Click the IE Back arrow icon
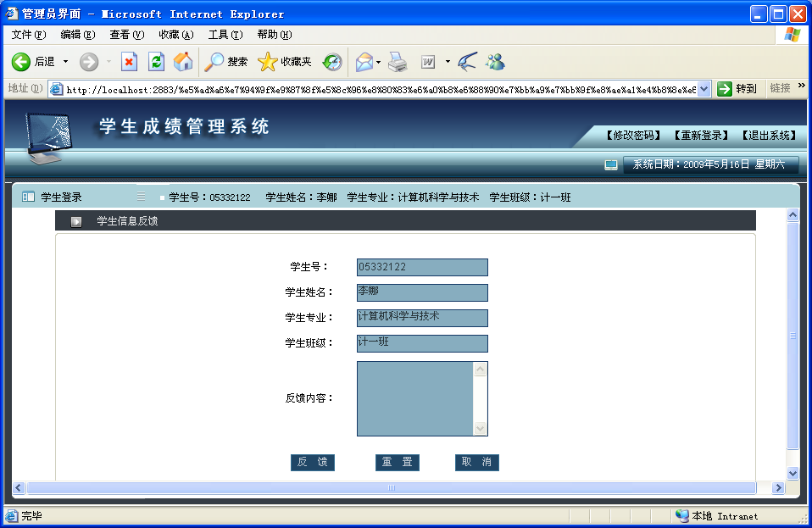812x528 pixels. click(x=21, y=62)
